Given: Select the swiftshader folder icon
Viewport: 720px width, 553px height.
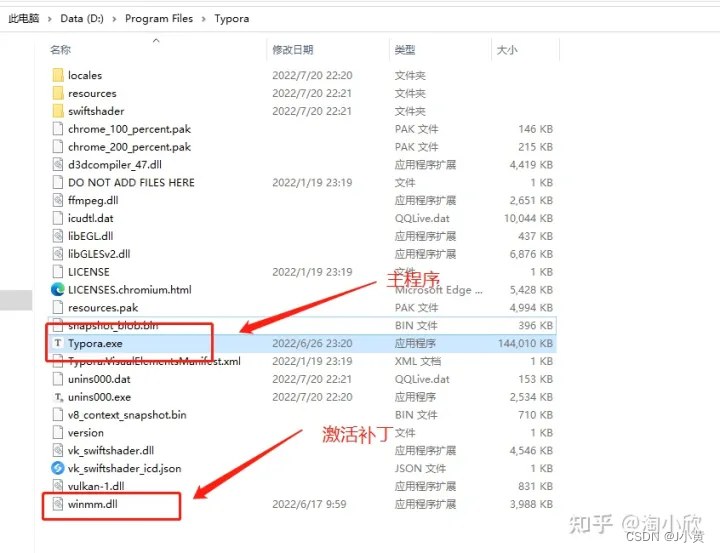Looking at the screenshot, I should point(58,111).
